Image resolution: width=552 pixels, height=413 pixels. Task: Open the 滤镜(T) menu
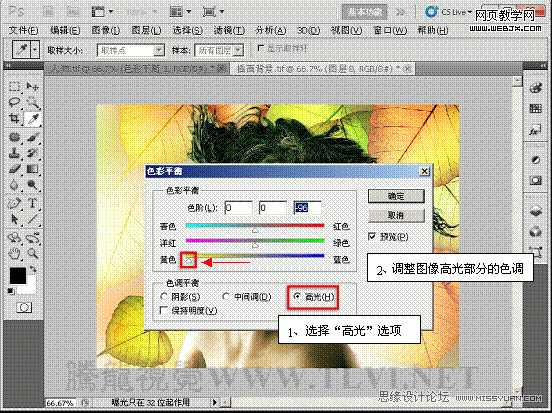pos(229,30)
